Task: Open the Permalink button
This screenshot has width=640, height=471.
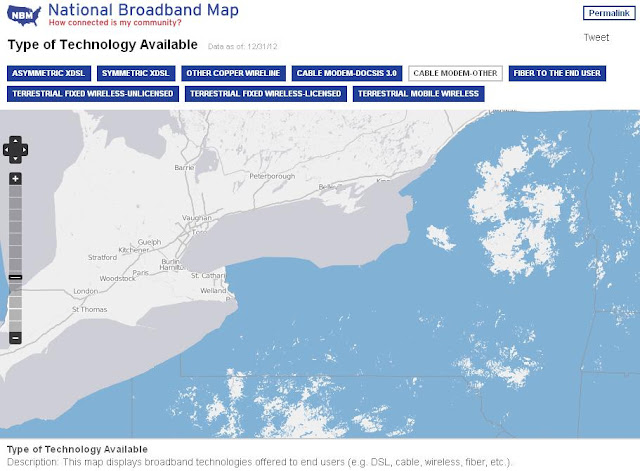Action: click(x=609, y=13)
